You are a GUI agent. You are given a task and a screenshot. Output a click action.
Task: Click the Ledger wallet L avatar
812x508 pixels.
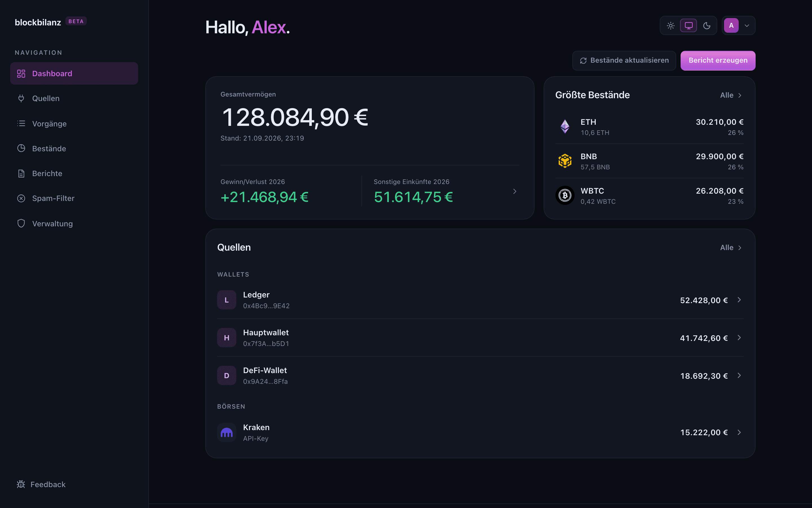226,300
